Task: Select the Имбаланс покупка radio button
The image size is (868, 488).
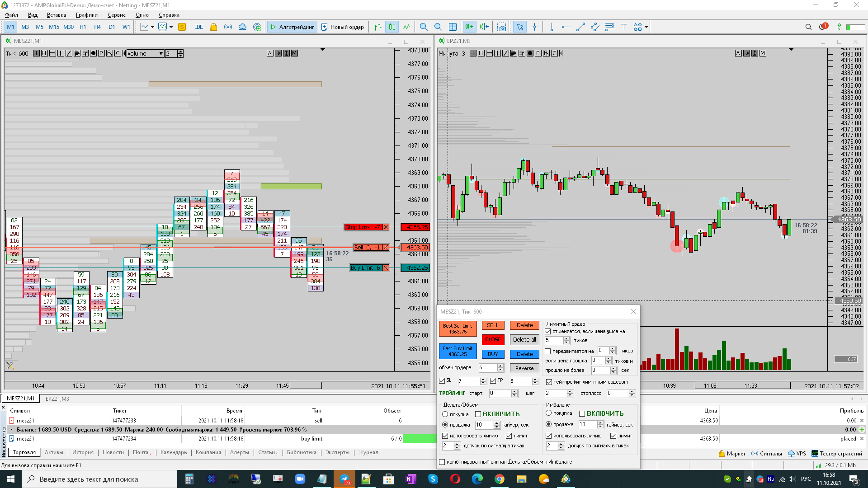Action: tap(548, 413)
